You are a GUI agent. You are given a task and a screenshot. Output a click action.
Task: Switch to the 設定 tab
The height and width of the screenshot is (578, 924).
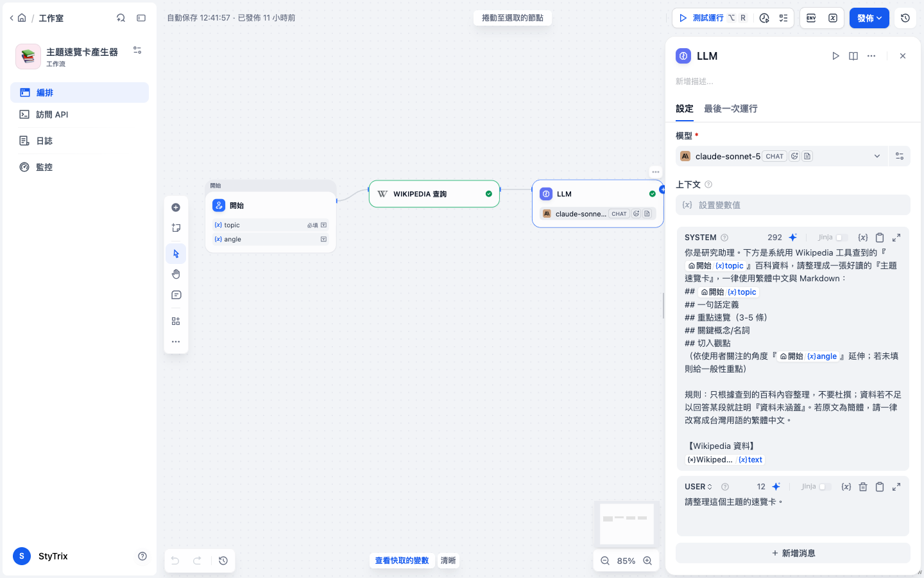pyautogui.click(x=685, y=109)
